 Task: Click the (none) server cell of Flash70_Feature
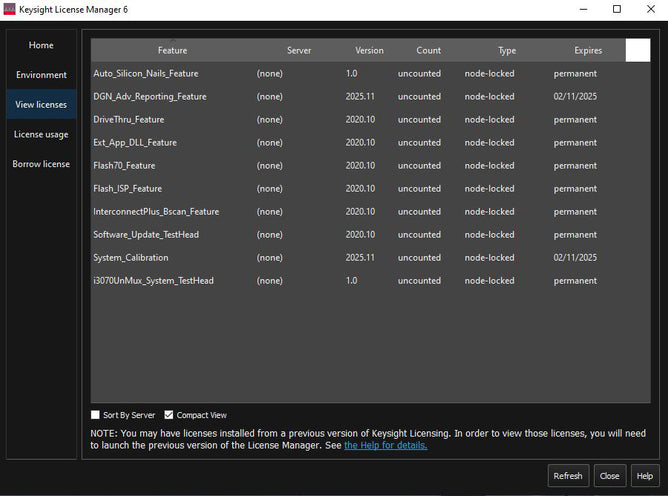coord(269,166)
